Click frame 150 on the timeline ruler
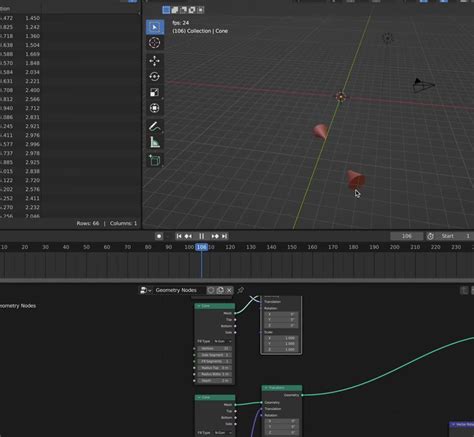 pos(292,247)
